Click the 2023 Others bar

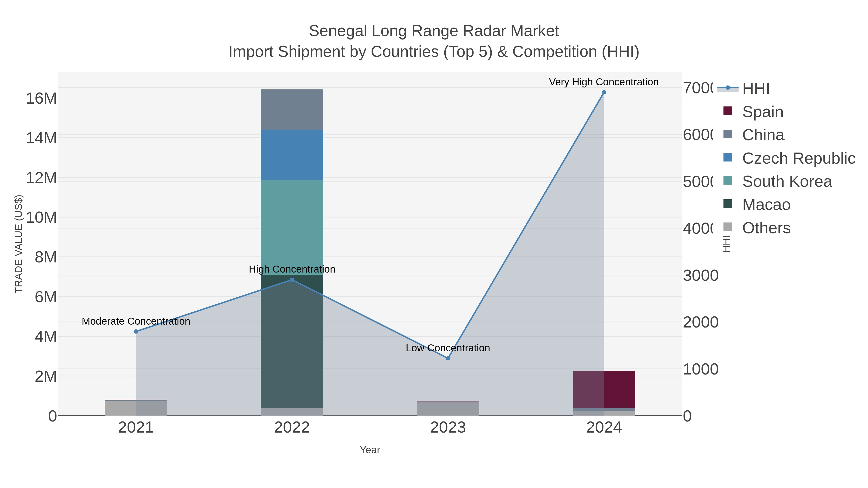(x=448, y=409)
